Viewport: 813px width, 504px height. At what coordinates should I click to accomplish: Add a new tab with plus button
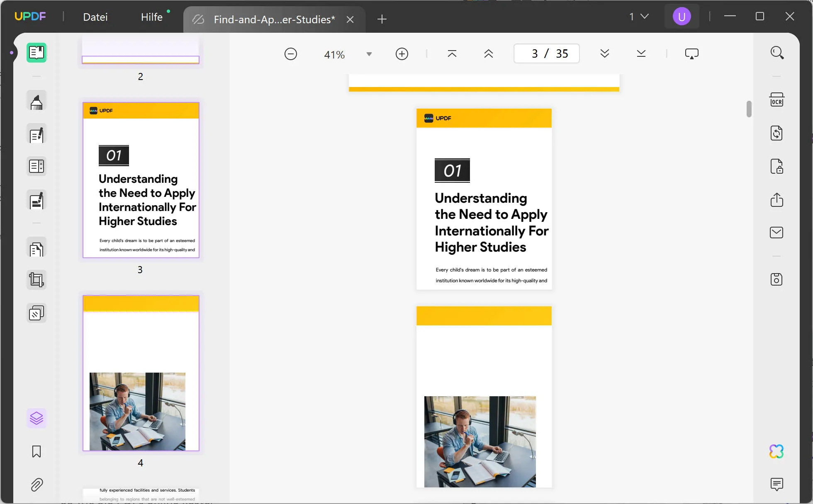click(x=382, y=19)
